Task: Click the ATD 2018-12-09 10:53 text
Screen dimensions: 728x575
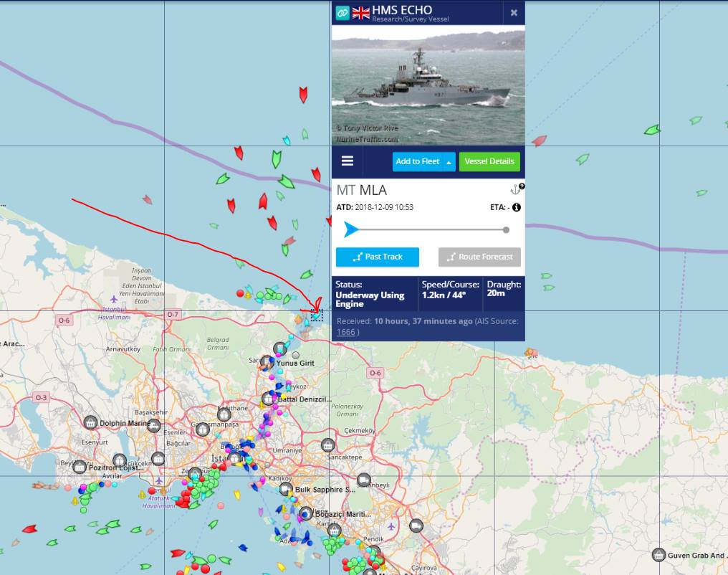Action: [x=375, y=207]
